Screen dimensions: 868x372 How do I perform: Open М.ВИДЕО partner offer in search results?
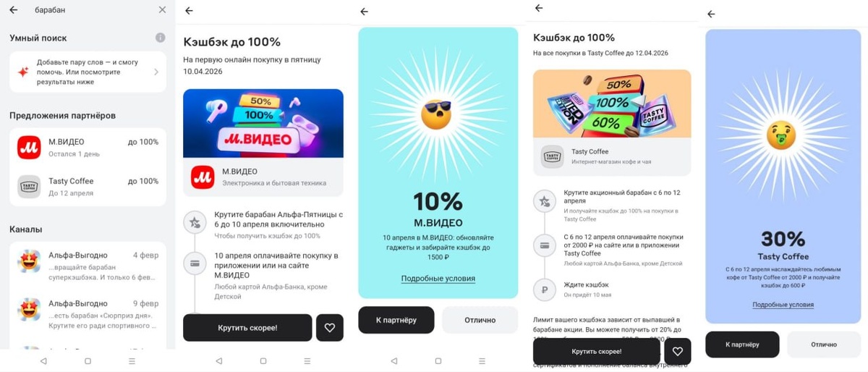pyautogui.click(x=88, y=147)
